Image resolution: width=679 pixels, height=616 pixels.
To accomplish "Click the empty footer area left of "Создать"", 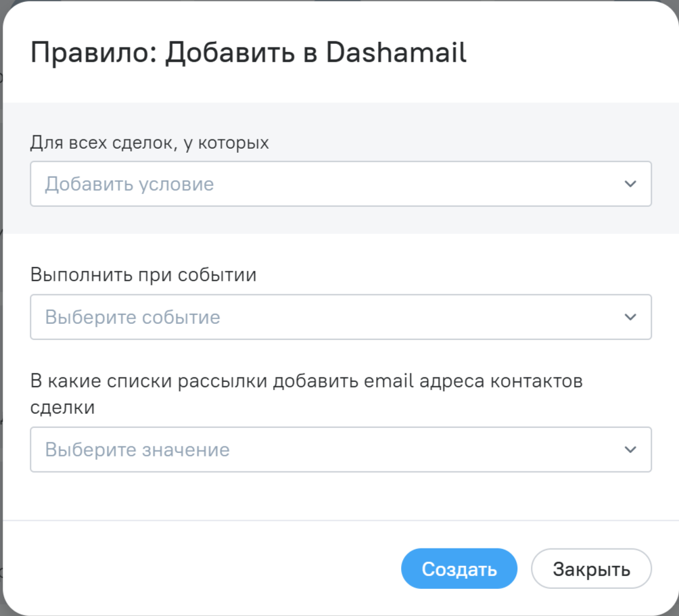I will point(203,569).
